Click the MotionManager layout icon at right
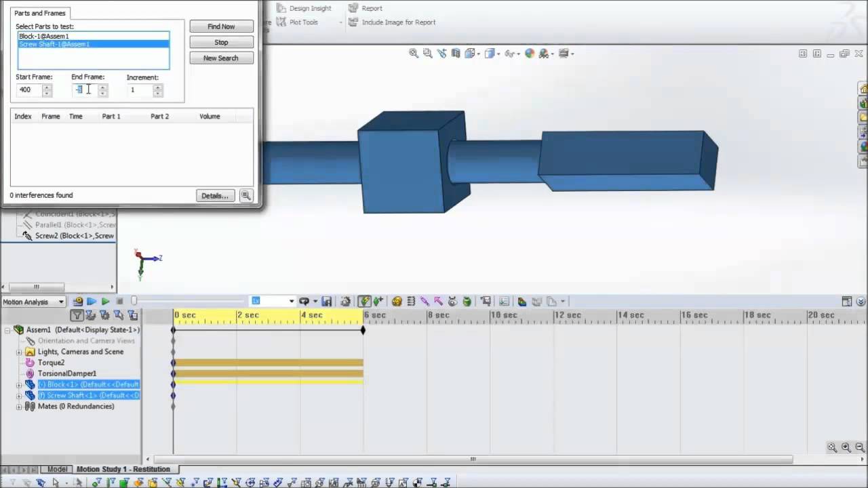868x488 pixels. click(847, 302)
